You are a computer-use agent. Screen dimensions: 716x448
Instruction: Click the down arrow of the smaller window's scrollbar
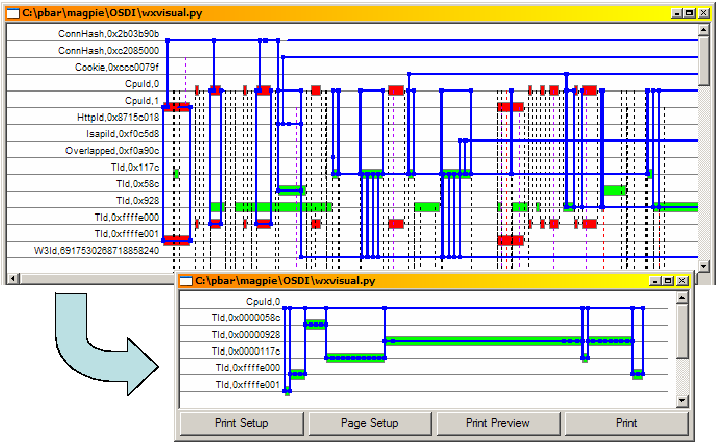click(x=683, y=400)
